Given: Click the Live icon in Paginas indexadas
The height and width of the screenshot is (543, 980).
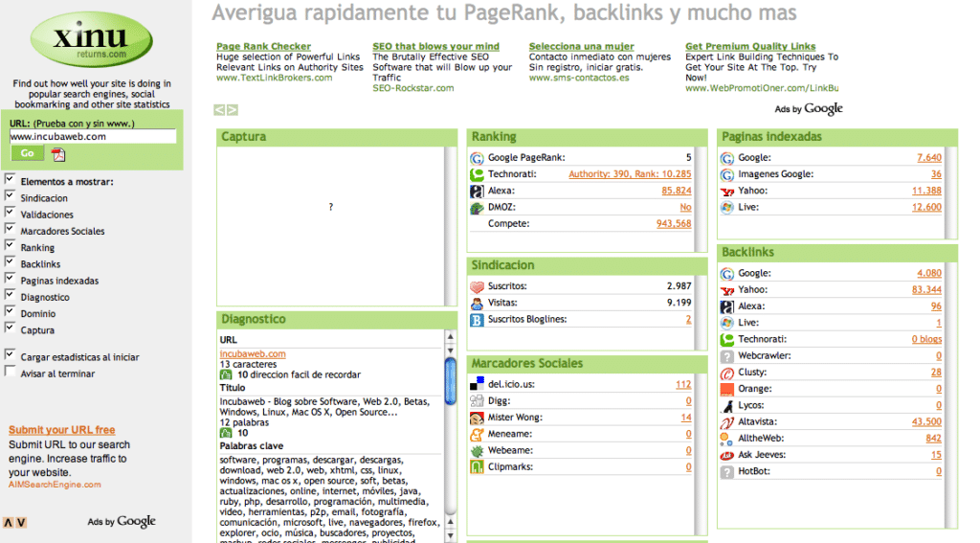Looking at the screenshot, I should (x=727, y=208).
